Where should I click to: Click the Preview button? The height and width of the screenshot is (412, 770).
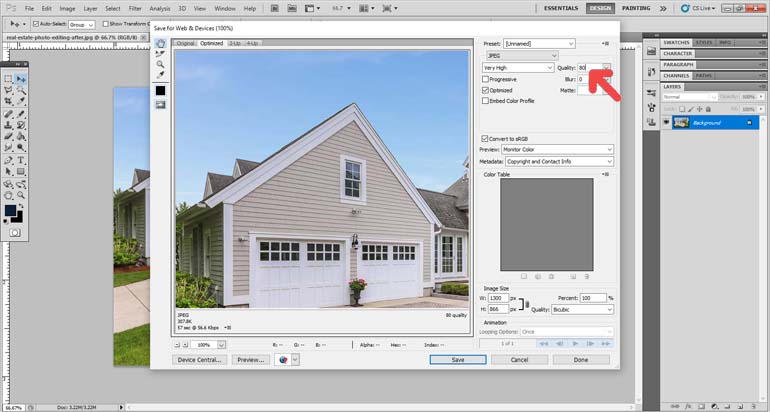251,360
